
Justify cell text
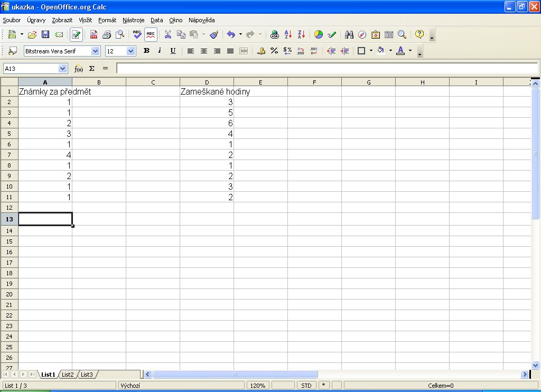pos(230,51)
